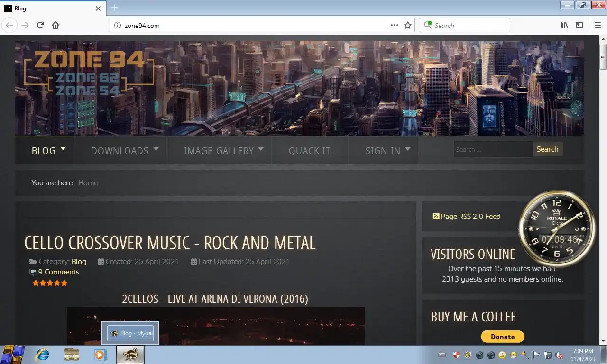Open the on-screen keyboard tray icon
The image size is (607, 364).
(x=442, y=355)
